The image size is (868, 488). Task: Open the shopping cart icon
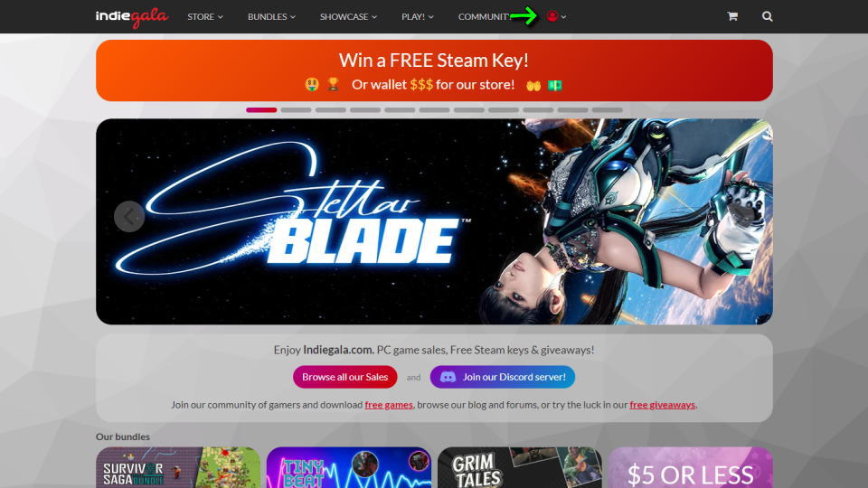(x=731, y=16)
